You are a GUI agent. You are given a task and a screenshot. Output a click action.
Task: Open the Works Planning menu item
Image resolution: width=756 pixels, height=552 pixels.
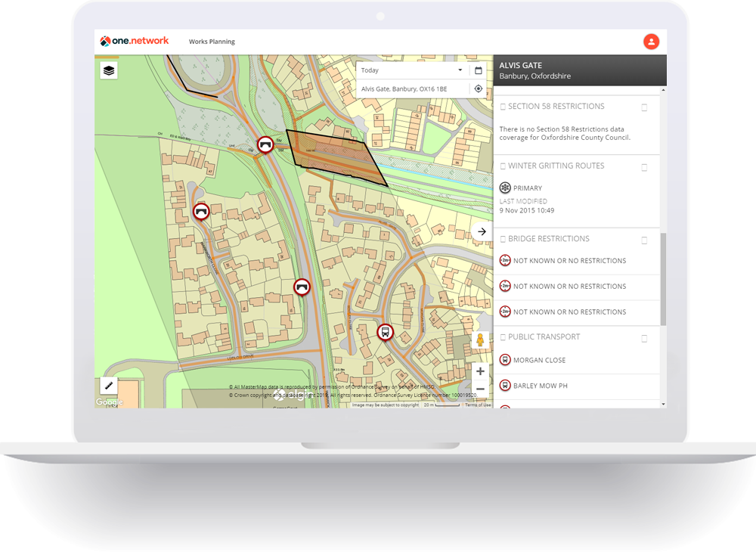coord(212,42)
